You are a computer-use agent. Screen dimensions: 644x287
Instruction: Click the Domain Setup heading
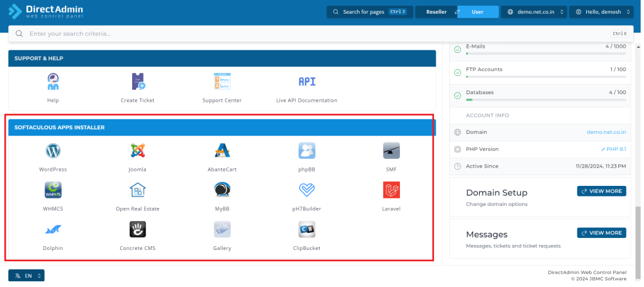click(497, 193)
